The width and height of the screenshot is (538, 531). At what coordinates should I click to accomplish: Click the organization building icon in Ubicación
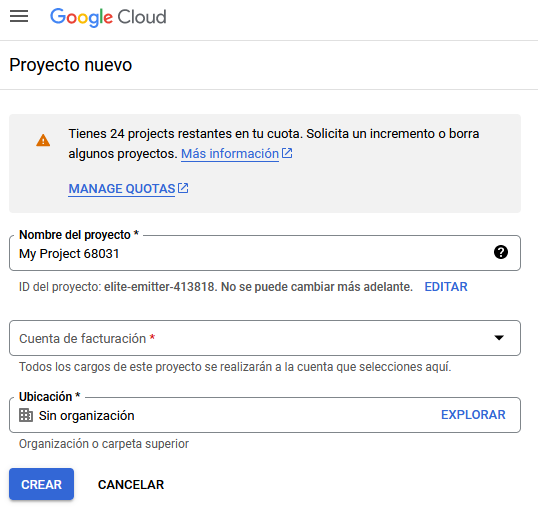(x=26, y=415)
